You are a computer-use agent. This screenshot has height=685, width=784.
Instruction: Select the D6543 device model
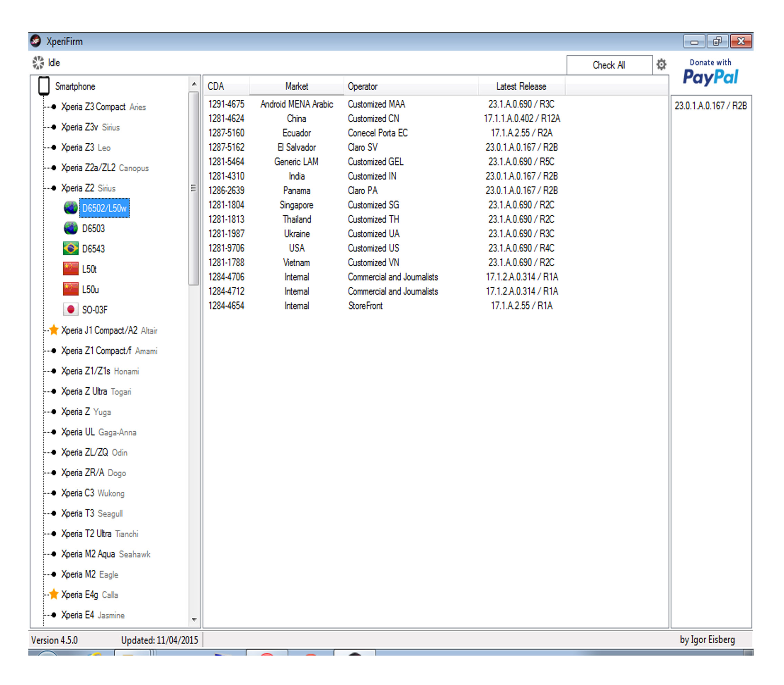click(93, 249)
